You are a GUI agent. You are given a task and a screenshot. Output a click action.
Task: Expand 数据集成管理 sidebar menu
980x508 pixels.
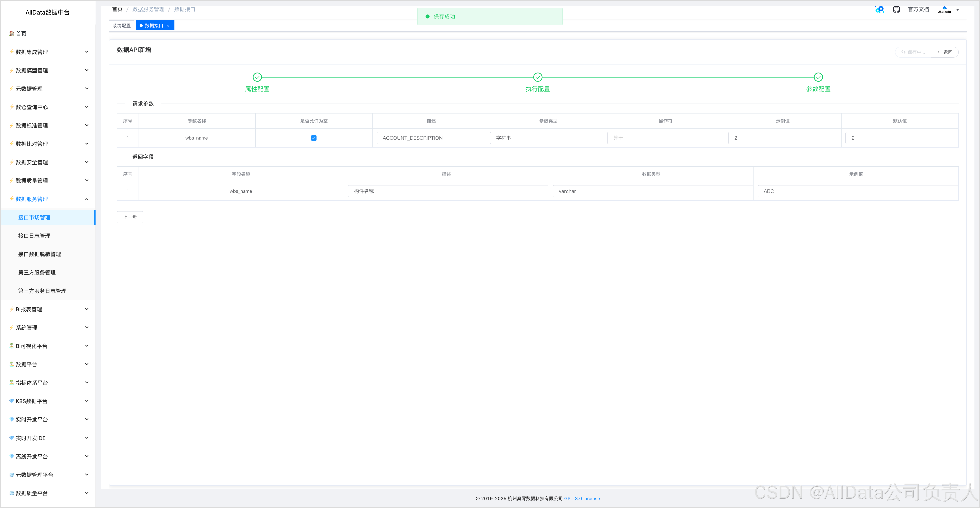49,52
